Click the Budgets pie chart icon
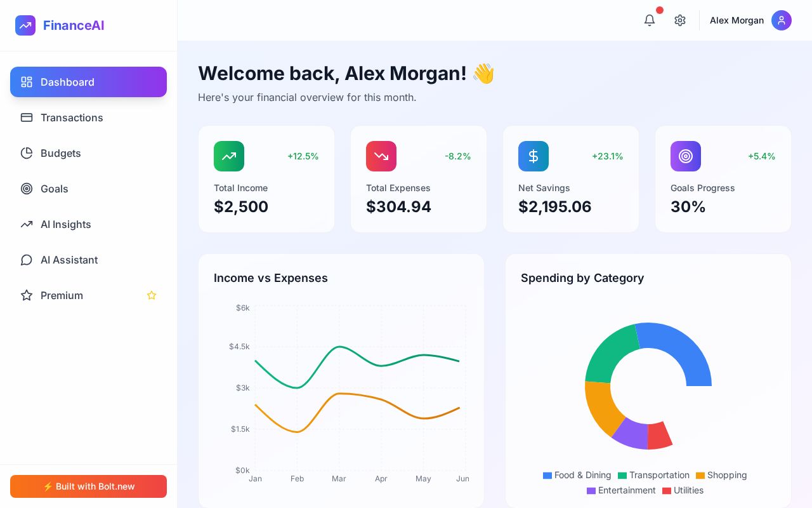Viewport: 812px width, 508px height. [27, 153]
